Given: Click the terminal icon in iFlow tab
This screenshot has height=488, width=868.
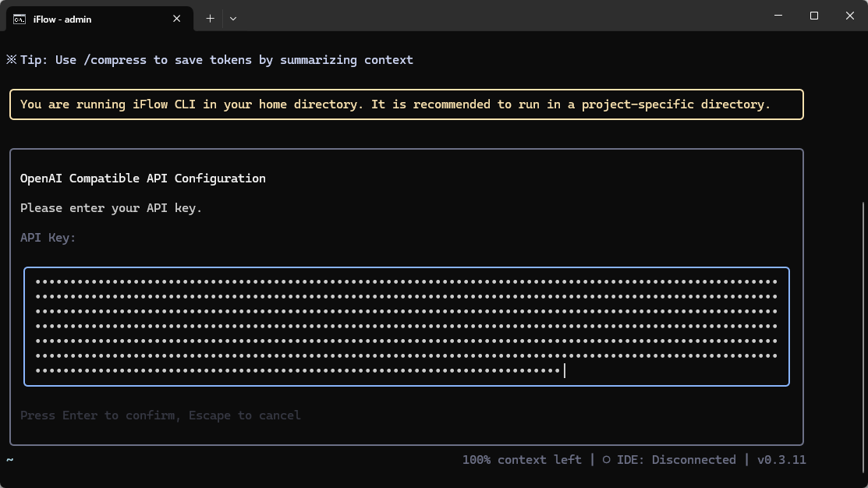Looking at the screenshot, I should [19, 19].
